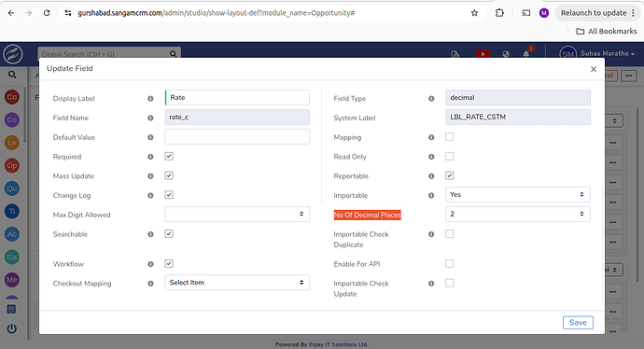Click info icon beside Importable Check Duplicate
This screenshot has height=349, width=644.
(x=431, y=234)
